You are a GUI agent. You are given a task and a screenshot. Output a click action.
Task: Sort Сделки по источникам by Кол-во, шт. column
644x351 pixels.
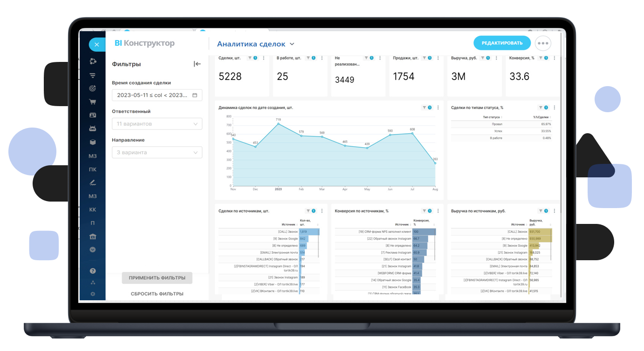(x=308, y=223)
